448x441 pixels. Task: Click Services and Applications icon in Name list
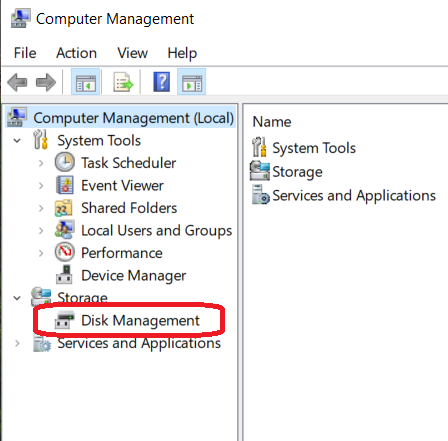(x=261, y=195)
